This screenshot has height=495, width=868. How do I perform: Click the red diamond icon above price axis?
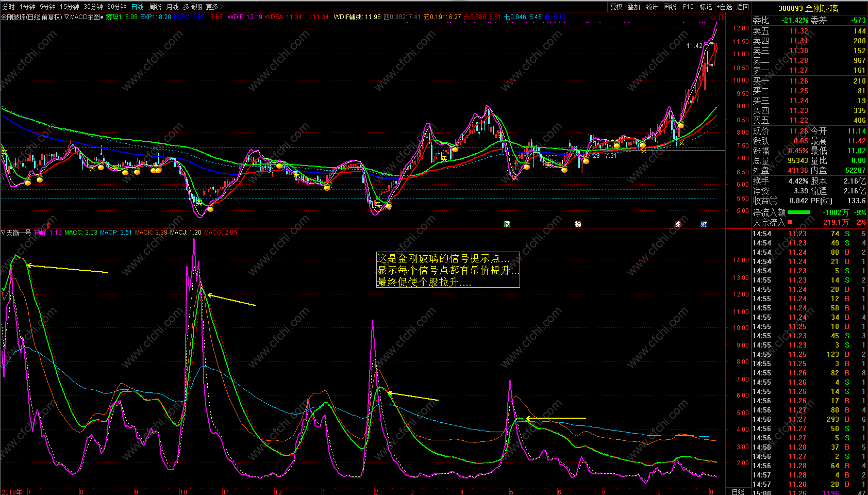713,17
